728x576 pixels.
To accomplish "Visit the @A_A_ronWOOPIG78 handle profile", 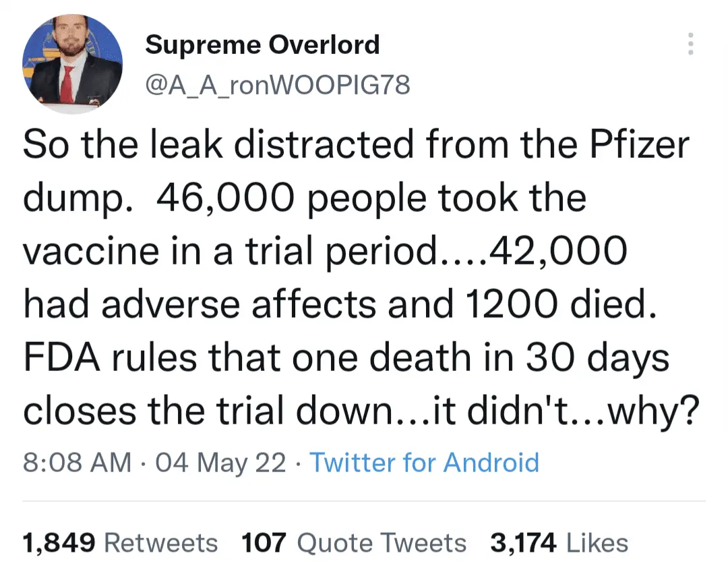I will (x=277, y=85).
